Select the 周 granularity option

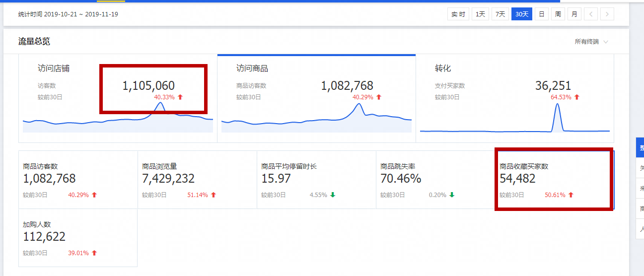(558, 14)
